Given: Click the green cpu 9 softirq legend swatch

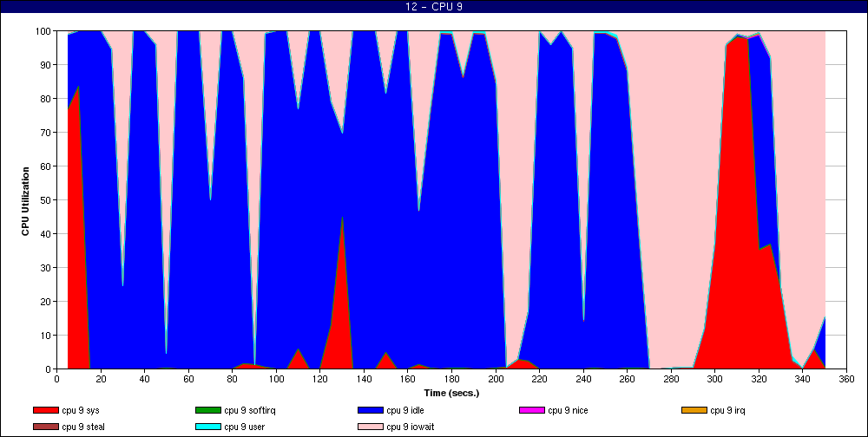Looking at the screenshot, I should (x=207, y=410).
